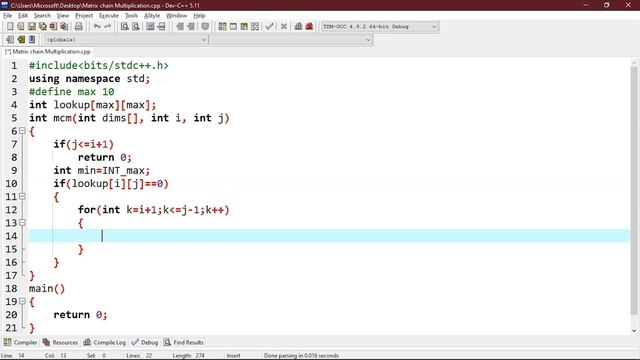640x360 pixels.
Task: Open the empty members dropdown beside (globals)
Action: [291, 40]
